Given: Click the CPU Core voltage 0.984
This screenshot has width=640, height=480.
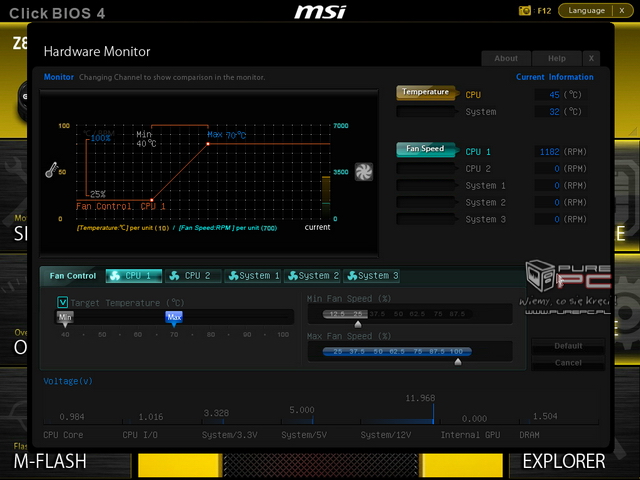Looking at the screenshot, I should tap(72, 417).
